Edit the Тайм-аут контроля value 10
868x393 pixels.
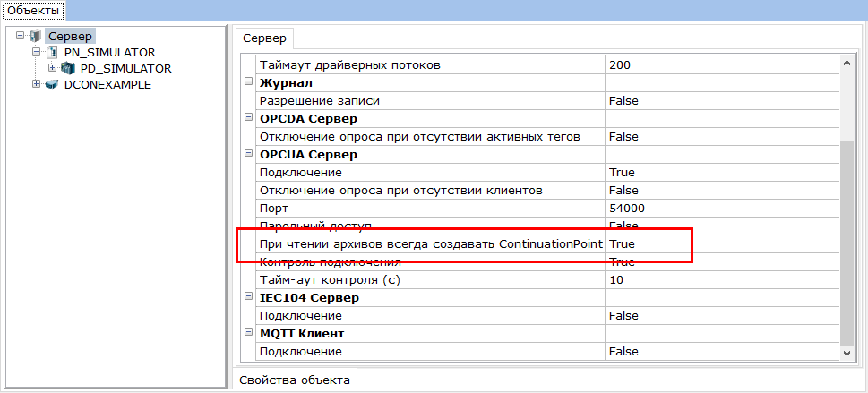(x=722, y=280)
